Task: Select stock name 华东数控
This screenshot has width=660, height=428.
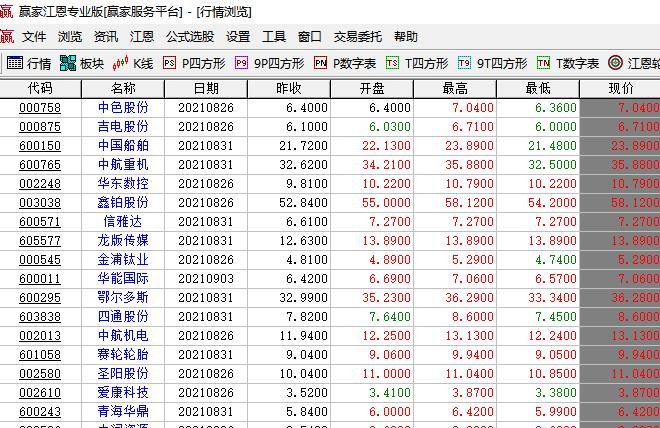Action: 123,183
